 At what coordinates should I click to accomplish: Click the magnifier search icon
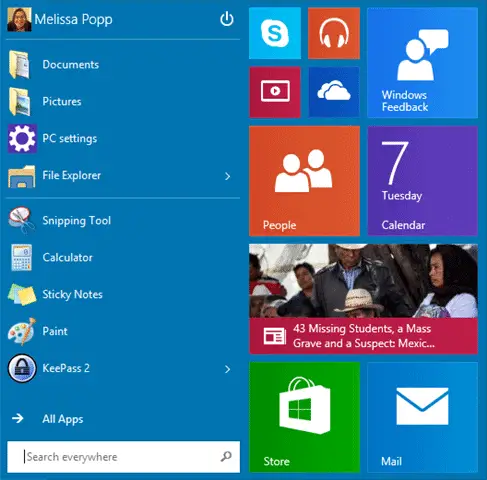tap(226, 456)
